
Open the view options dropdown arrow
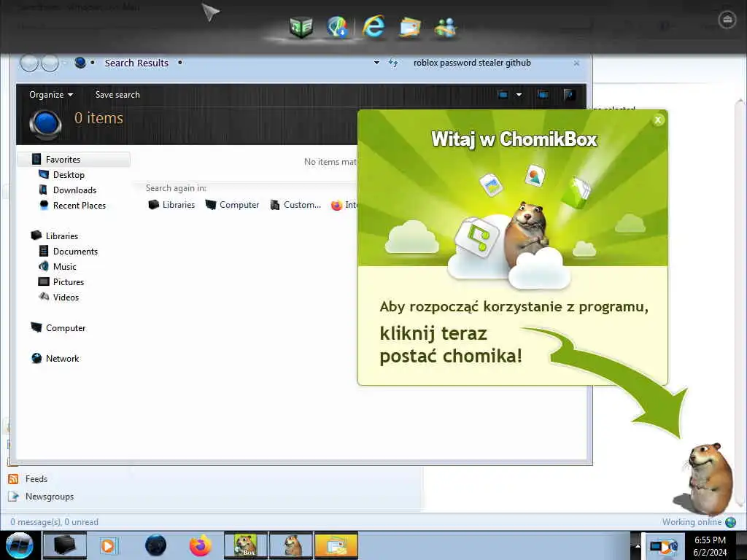pyautogui.click(x=519, y=94)
